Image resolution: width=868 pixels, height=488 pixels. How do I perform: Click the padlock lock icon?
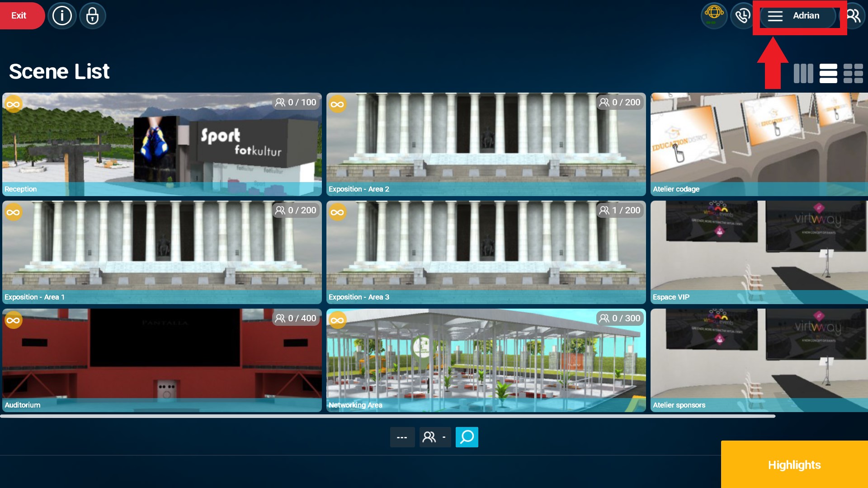(x=92, y=16)
